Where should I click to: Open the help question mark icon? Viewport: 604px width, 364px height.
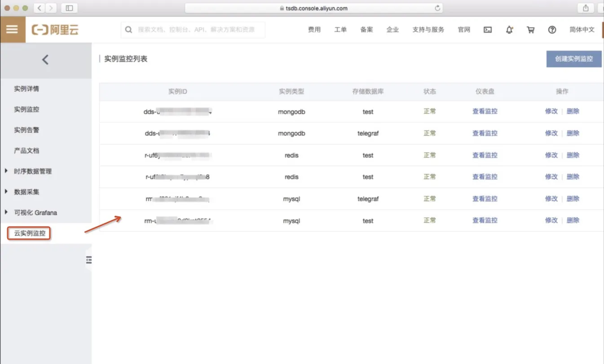pos(552,30)
